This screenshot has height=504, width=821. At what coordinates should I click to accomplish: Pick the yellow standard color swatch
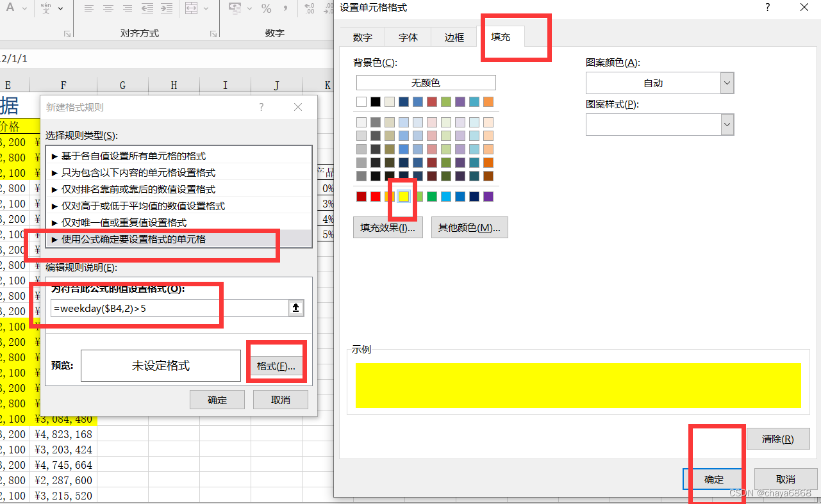[404, 197]
